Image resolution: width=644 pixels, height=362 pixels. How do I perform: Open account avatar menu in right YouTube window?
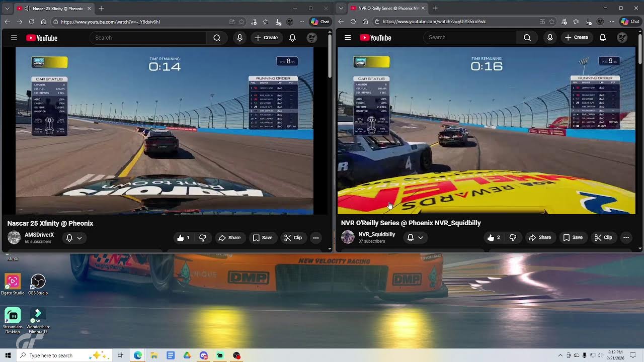coord(622,38)
